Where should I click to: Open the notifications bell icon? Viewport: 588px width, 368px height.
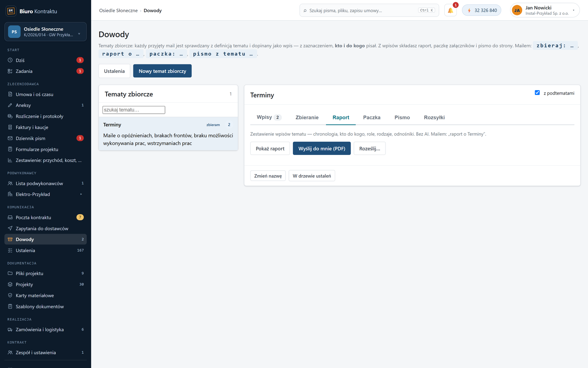click(x=450, y=10)
